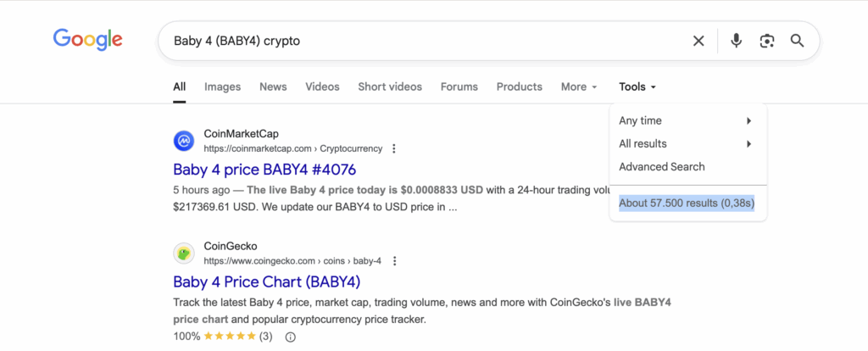Collapse the Tools dropdown
868x351 pixels.
(637, 86)
